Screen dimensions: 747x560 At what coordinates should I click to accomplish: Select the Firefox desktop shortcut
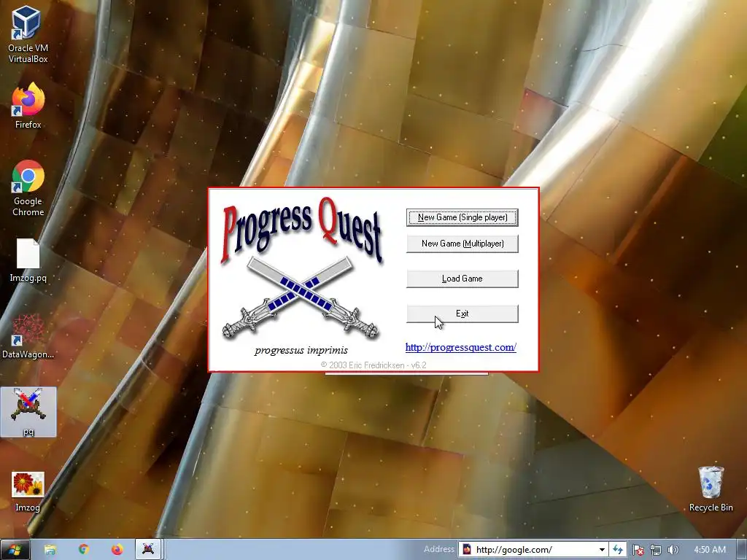(x=28, y=106)
